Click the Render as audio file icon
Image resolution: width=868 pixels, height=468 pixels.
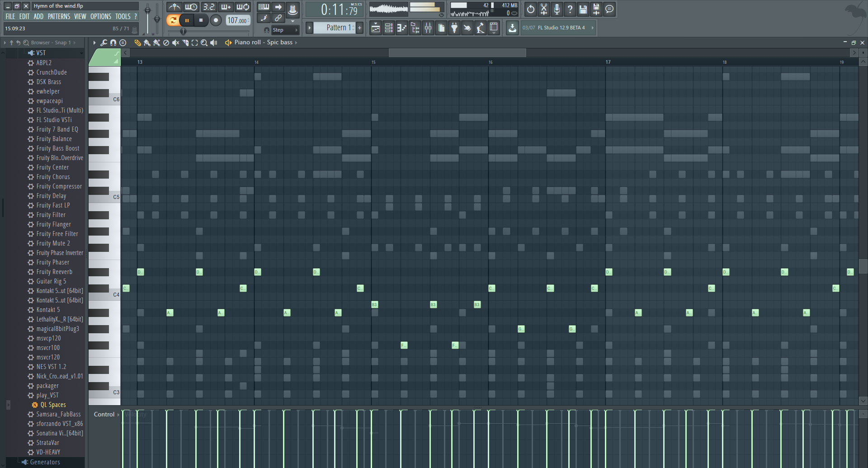[596, 9]
